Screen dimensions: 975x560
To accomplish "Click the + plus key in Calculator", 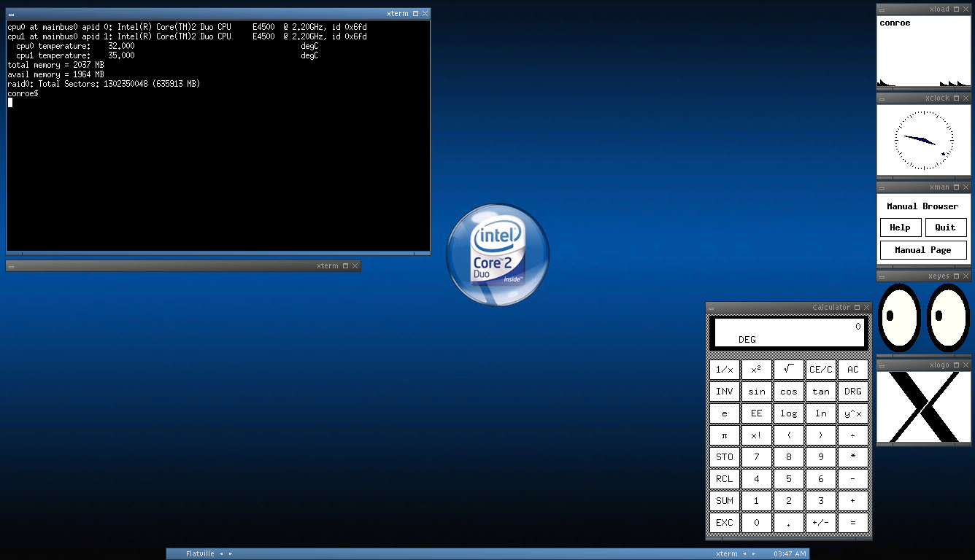I will click(853, 501).
